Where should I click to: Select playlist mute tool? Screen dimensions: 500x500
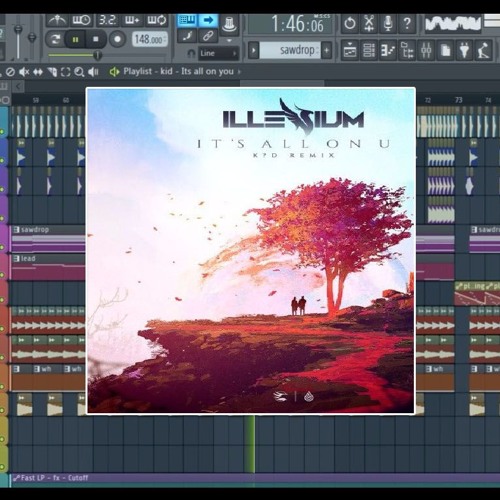[x=24, y=72]
